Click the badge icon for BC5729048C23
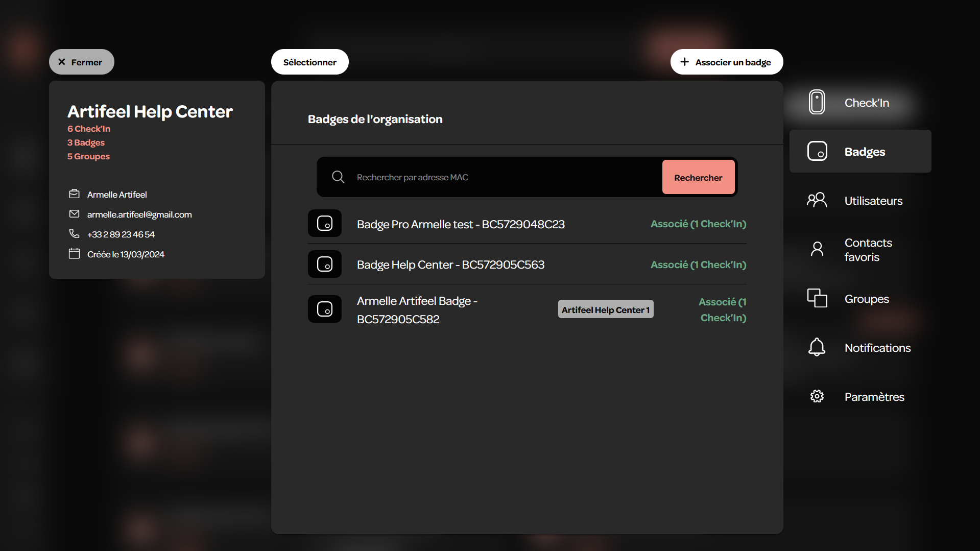The image size is (980, 551). coord(325,223)
